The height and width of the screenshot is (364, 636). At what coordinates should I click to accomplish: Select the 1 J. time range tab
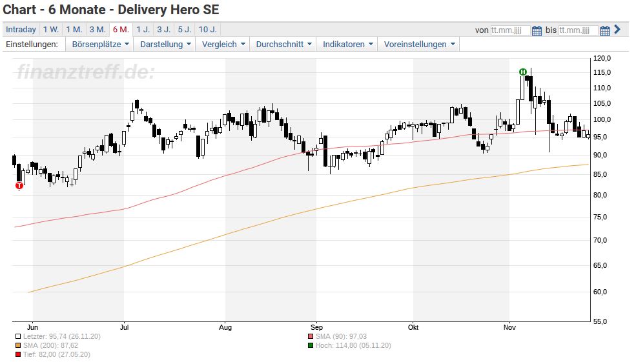[143, 30]
